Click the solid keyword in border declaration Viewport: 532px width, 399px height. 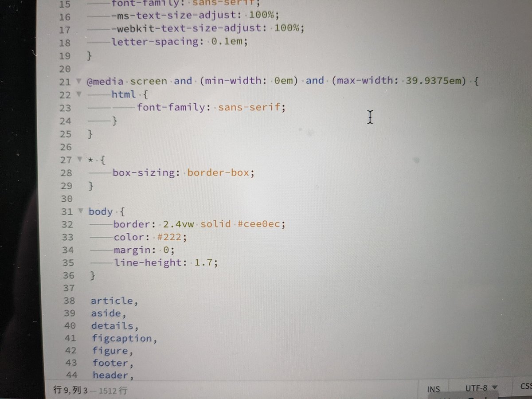(x=215, y=224)
